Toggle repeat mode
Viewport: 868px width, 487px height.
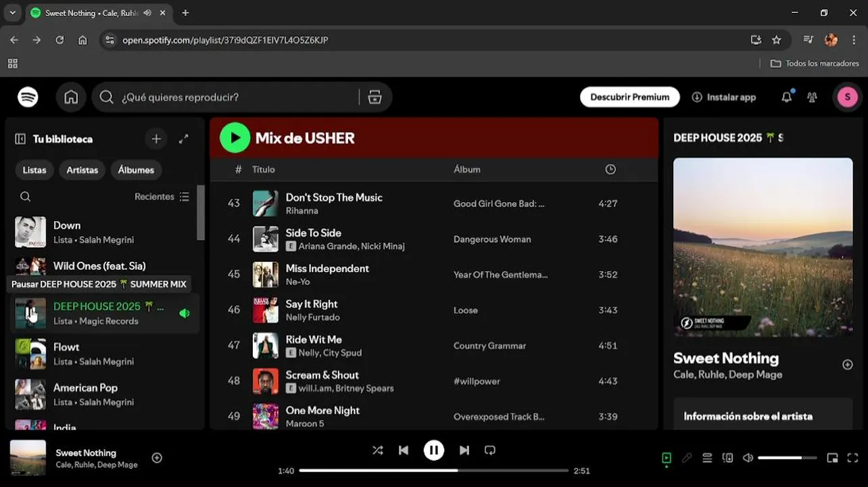point(490,450)
